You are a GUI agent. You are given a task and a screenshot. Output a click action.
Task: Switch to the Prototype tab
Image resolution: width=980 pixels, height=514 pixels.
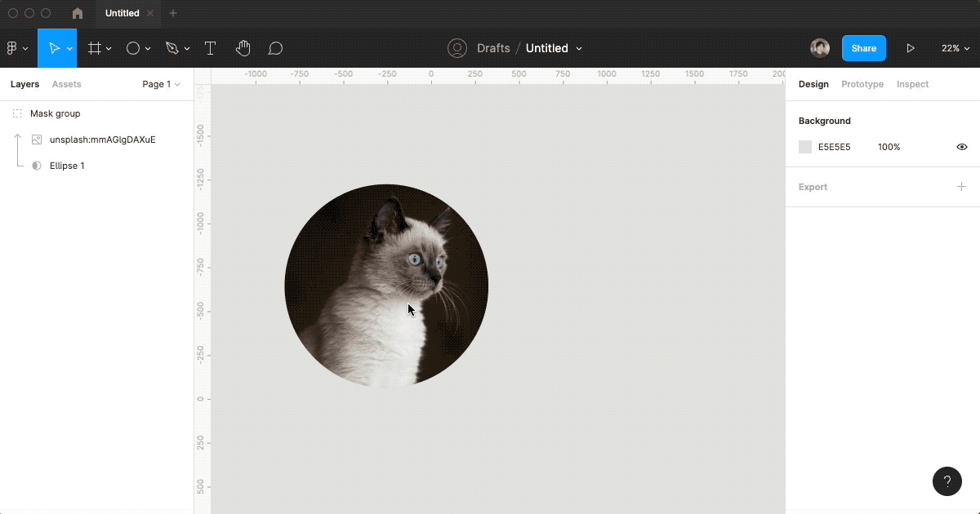tap(862, 84)
